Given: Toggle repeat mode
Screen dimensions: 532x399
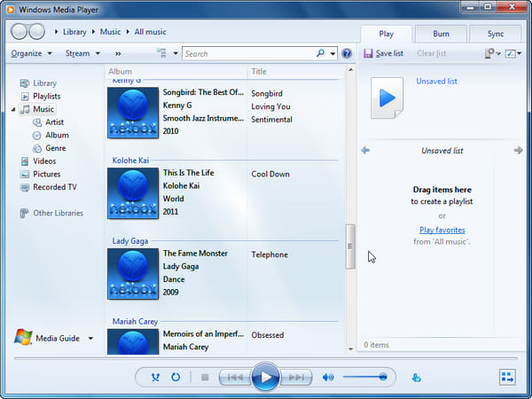Looking at the screenshot, I should [x=176, y=377].
